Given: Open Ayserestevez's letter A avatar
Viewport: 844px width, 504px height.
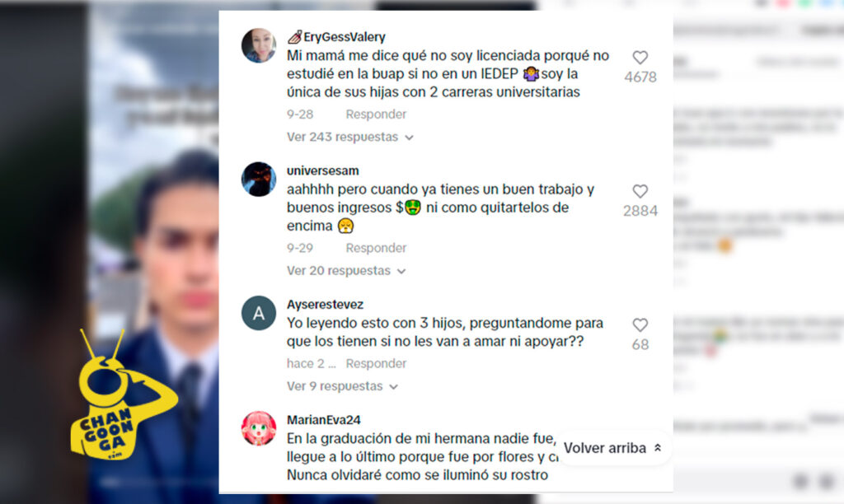Looking at the screenshot, I should click(259, 313).
